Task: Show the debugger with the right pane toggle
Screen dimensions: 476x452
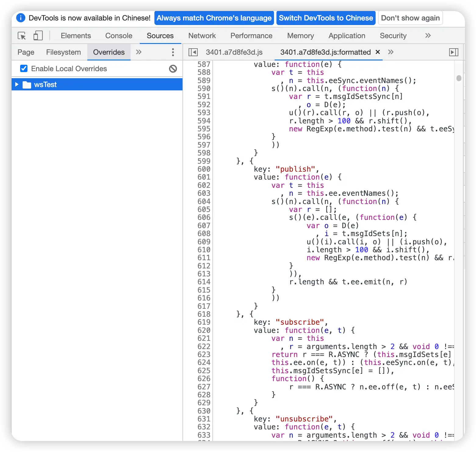Action: (454, 52)
